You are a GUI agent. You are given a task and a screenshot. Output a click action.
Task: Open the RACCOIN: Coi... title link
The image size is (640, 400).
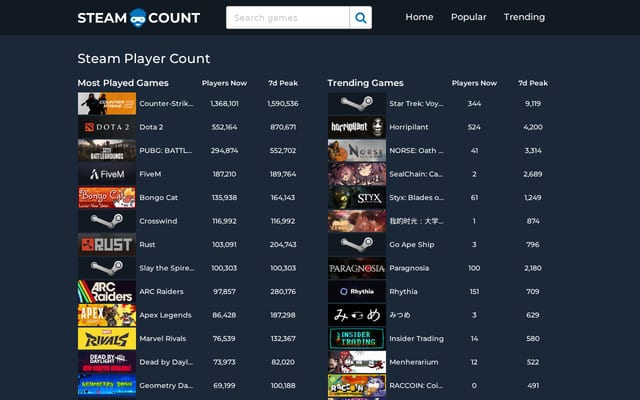pos(416,385)
